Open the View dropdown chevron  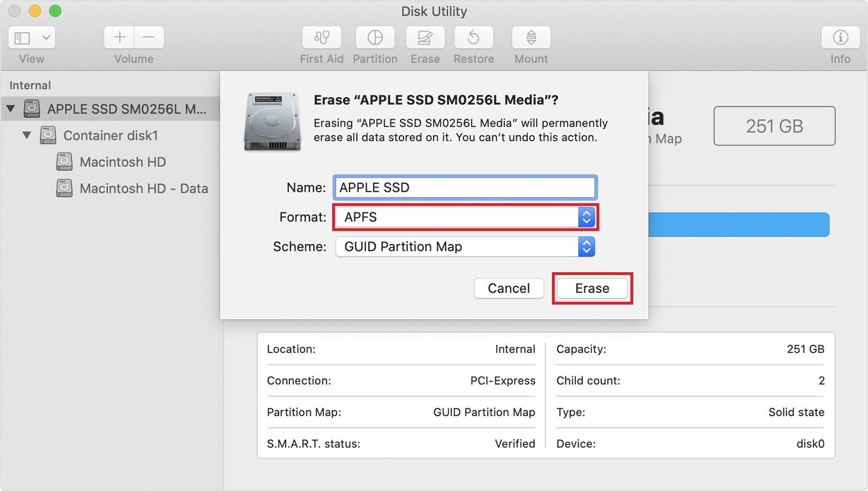pos(46,38)
